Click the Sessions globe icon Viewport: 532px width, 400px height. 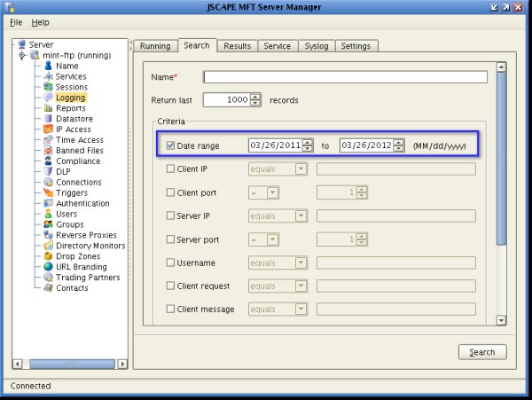48,87
